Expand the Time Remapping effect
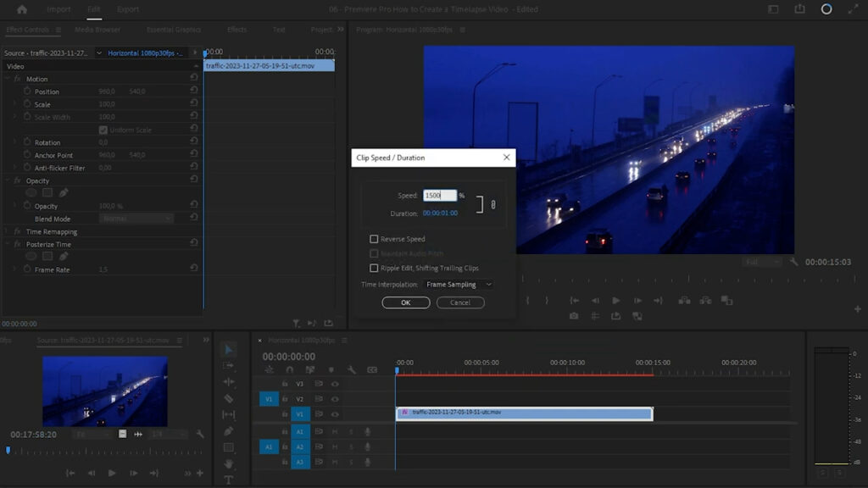Screen dimensions: 868x488 [x=8, y=232]
